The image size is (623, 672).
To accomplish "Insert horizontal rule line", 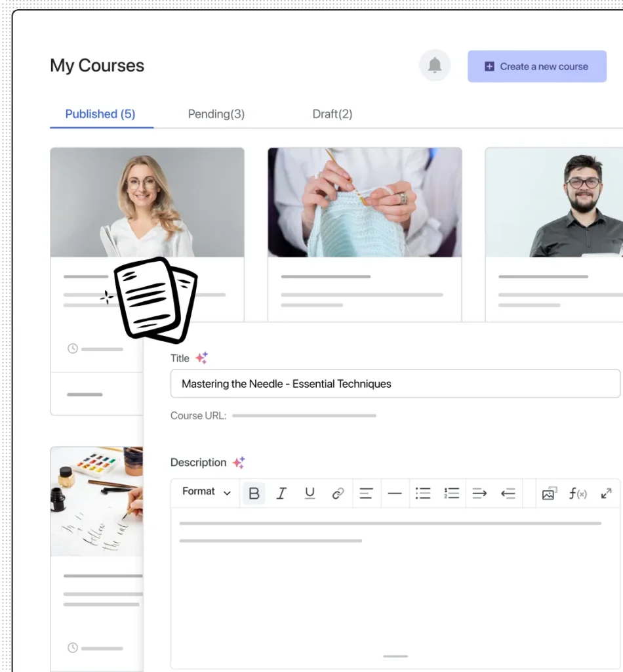I will [x=394, y=493].
